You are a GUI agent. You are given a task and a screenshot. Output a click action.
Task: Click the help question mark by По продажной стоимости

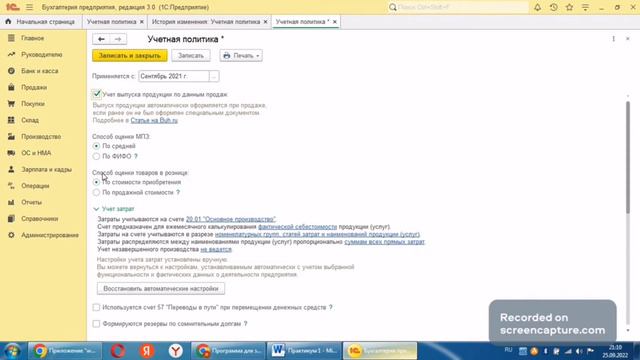(178, 192)
